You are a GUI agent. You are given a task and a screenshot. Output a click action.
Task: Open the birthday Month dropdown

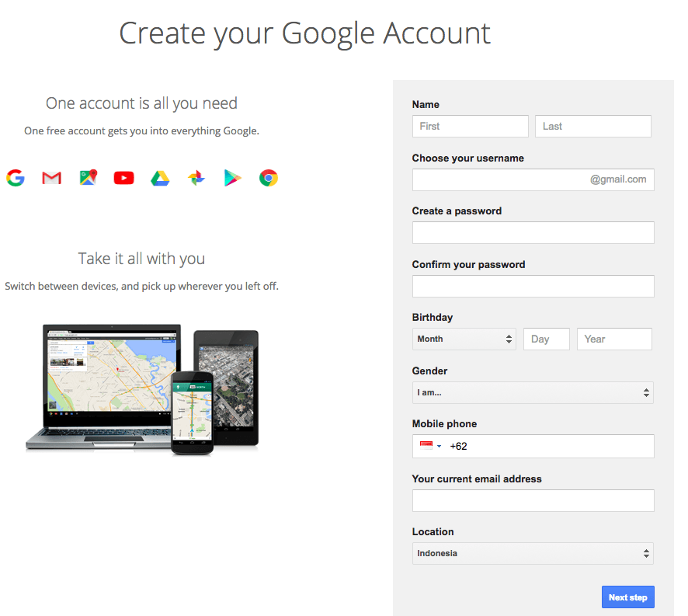click(x=464, y=339)
